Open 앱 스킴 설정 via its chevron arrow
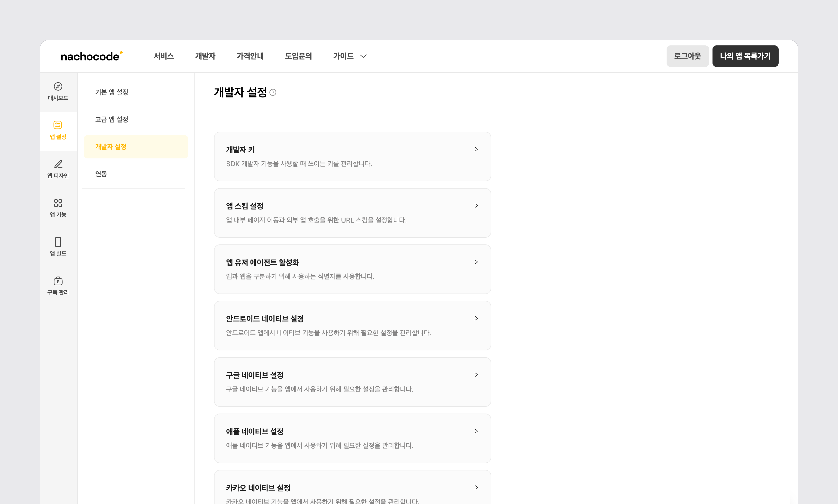 coord(476,206)
